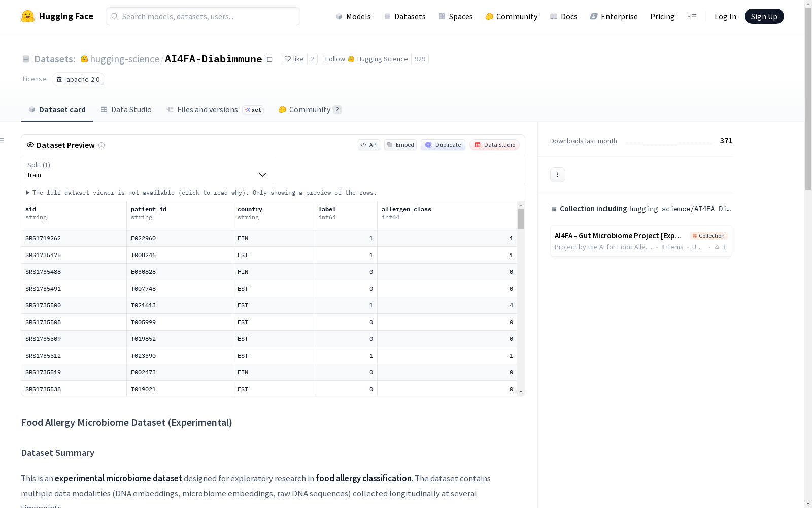
Task: Switch to the Data Studio tab
Action: (x=126, y=110)
